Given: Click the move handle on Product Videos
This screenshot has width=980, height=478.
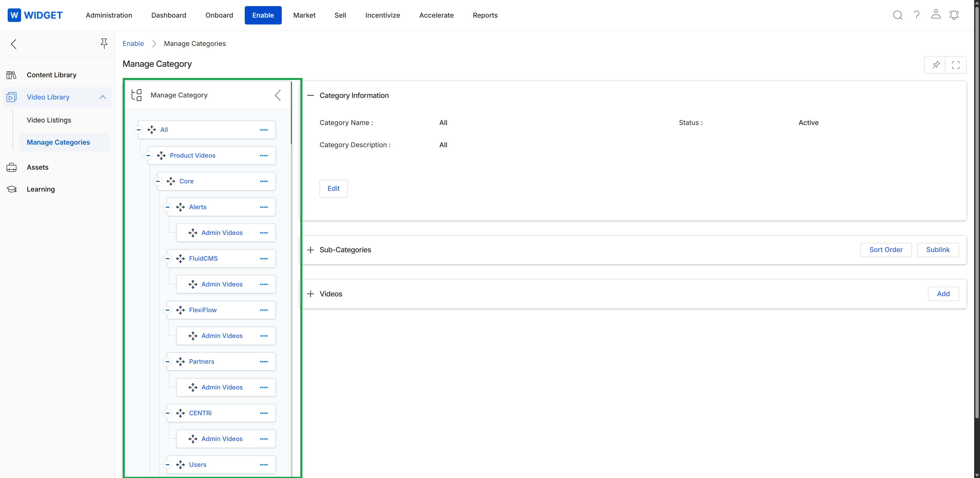Looking at the screenshot, I should click(x=161, y=156).
